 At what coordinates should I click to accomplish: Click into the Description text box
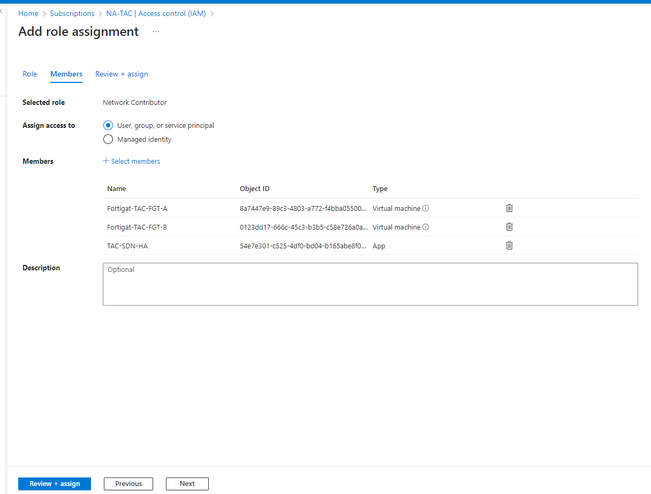click(x=370, y=284)
